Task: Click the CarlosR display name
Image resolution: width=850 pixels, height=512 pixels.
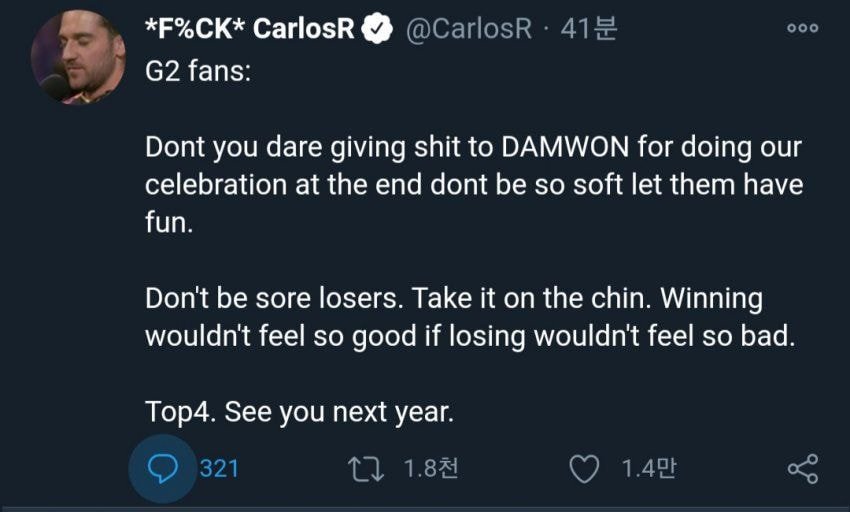Action: [250, 29]
